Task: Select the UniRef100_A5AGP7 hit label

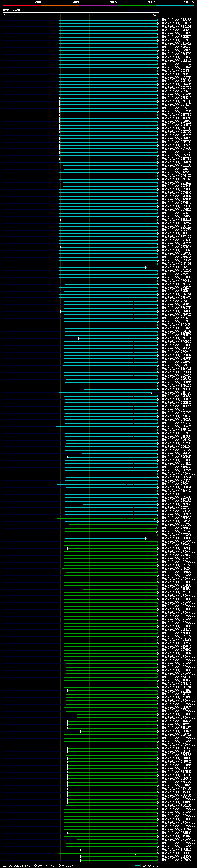Action: pos(176,50)
